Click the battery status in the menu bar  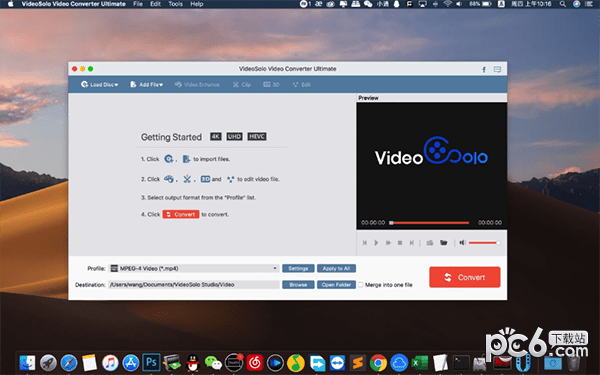coord(481,4)
